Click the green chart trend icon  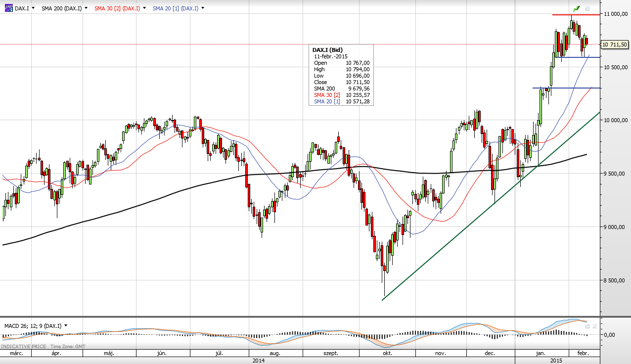click(577, 9)
